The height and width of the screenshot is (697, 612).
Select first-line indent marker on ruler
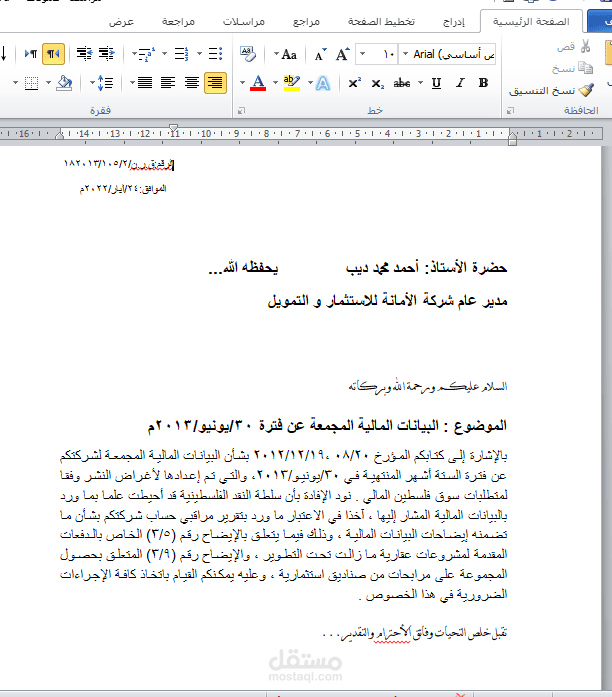pyautogui.click(x=174, y=128)
